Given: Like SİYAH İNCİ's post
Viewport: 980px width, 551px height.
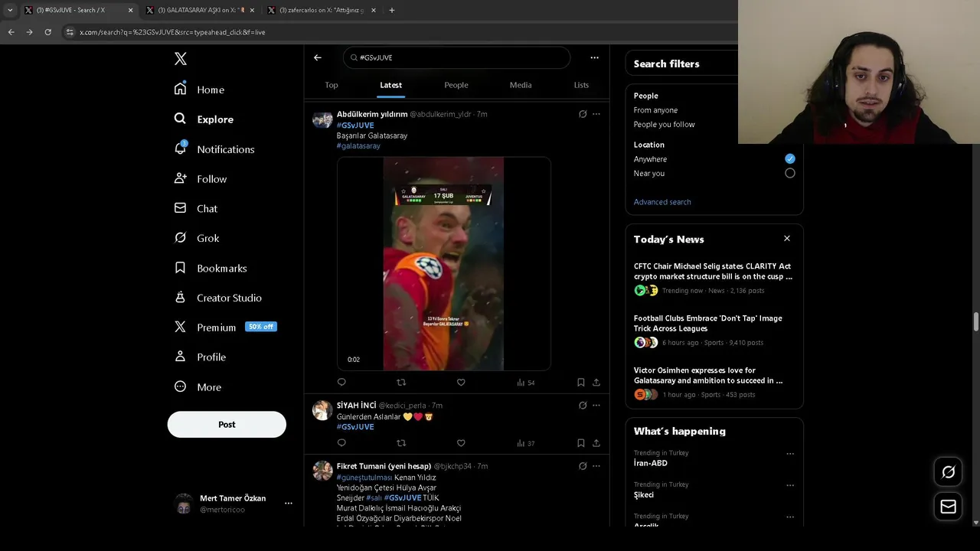Looking at the screenshot, I should pos(461,443).
